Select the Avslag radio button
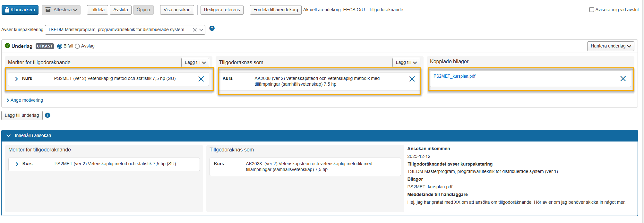Image resolution: width=644 pixels, height=223 pixels. pos(77,46)
